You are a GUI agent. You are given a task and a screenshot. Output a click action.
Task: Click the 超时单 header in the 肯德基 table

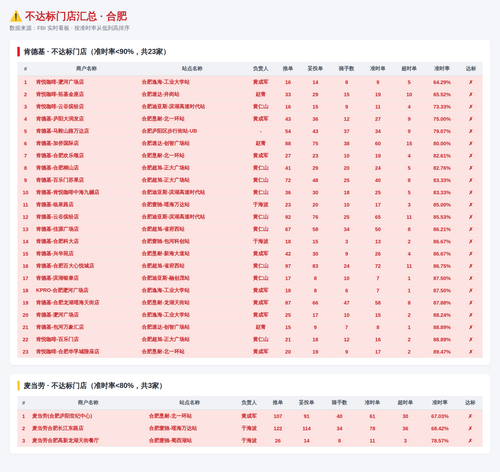click(x=409, y=69)
